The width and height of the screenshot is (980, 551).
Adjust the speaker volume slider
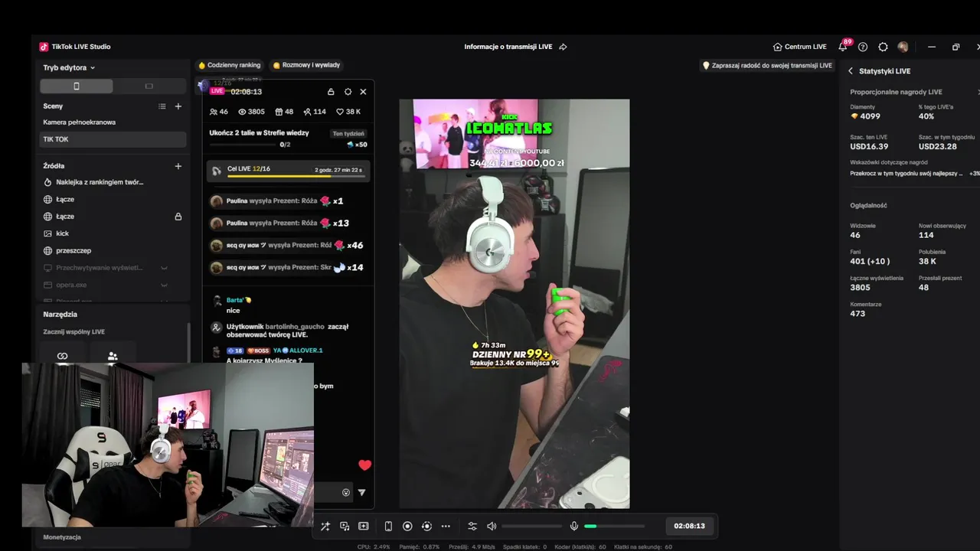click(x=532, y=527)
